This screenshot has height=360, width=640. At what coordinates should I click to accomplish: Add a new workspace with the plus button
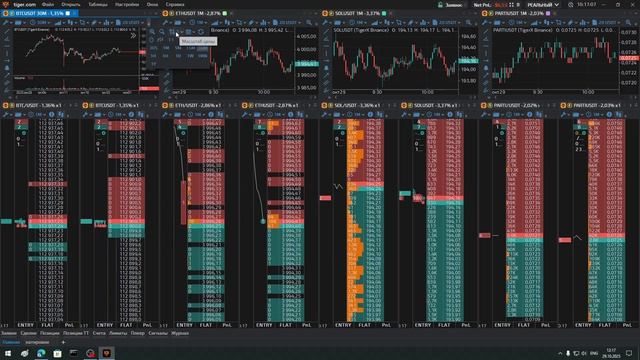pyautogui.click(x=63, y=342)
